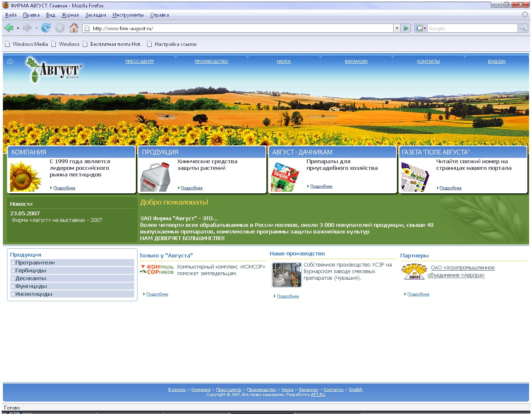Go to ПРЕСС-ЦЕНТР in top navigation
The height and width of the screenshot is (414, 532).
click(x=140, y=62)
